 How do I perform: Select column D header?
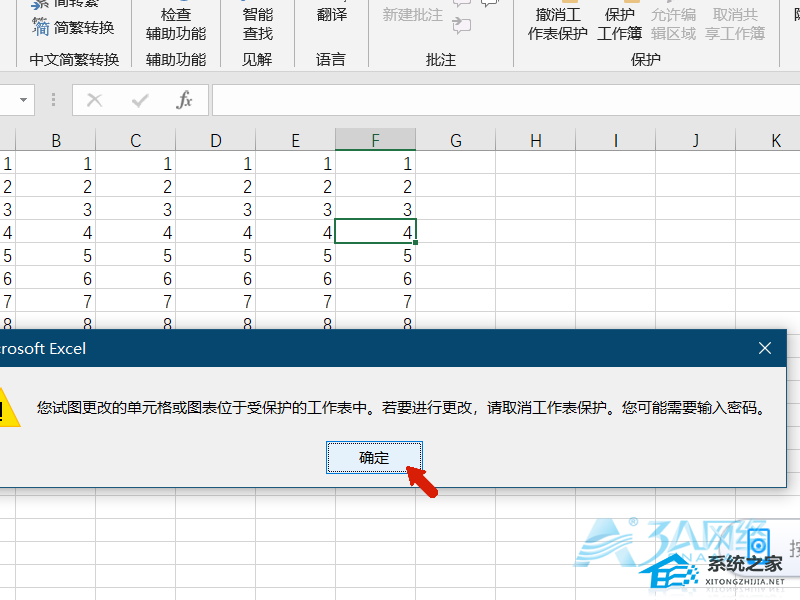[215, 140]
